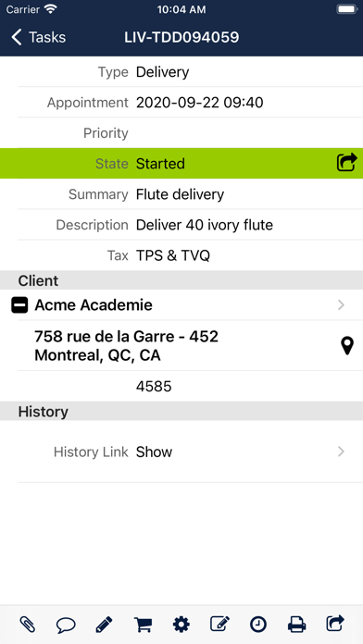Collapse the Acme Academie client section

coord(19,305)
